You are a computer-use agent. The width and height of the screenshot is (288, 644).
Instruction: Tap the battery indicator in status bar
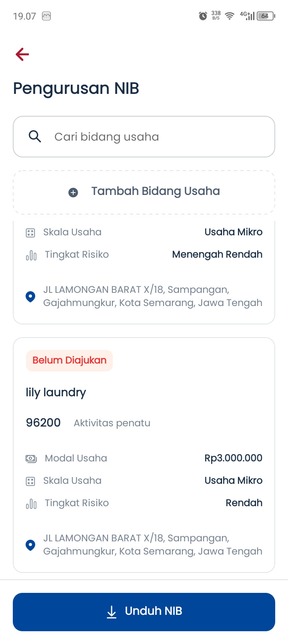pyautogui.click(x=265, y=16)
